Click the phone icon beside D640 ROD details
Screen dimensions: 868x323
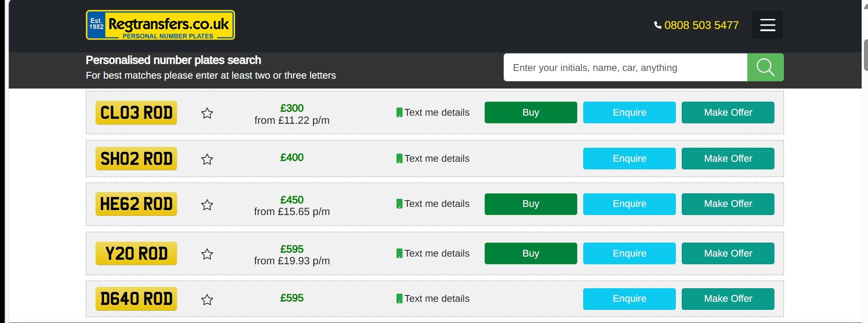point(399,299)
